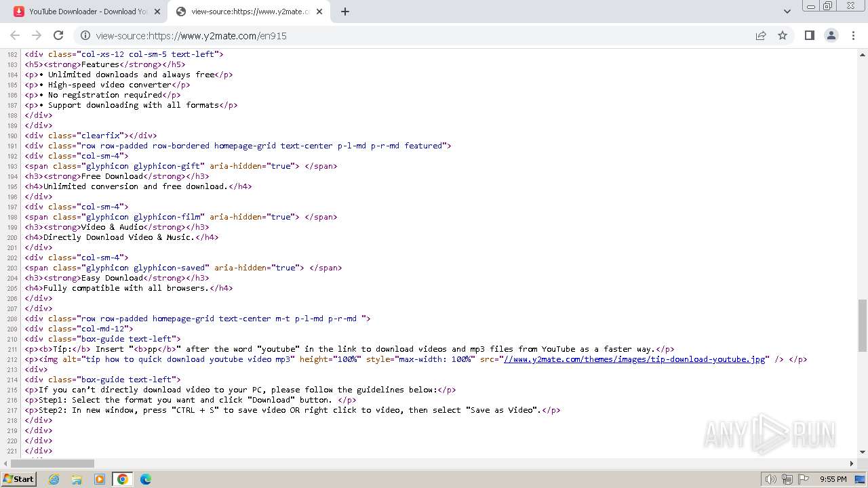Click the vertical scrollbar down arrow
The image size is (868, 488).
pyautogui.click(x=863, y=452)
